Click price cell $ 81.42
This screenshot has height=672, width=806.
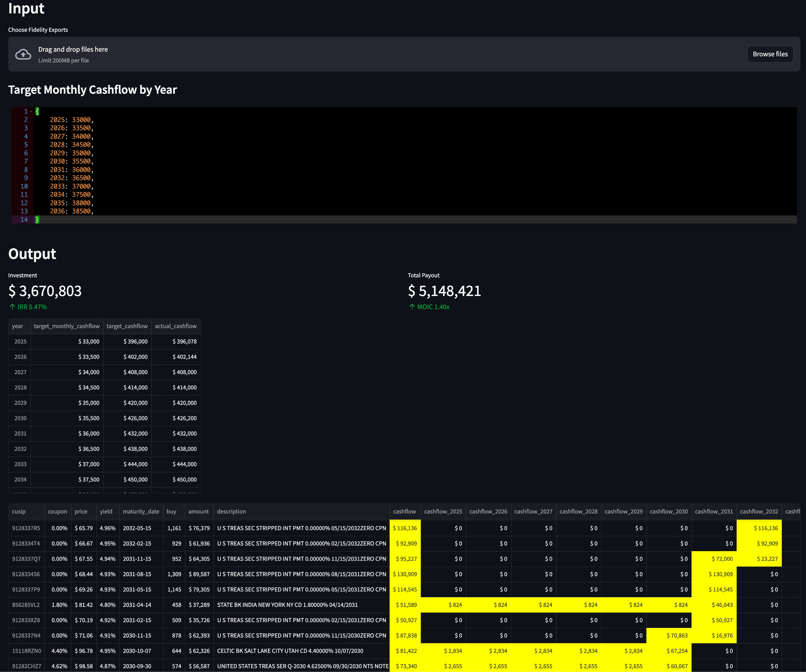(x=84, y=605)
